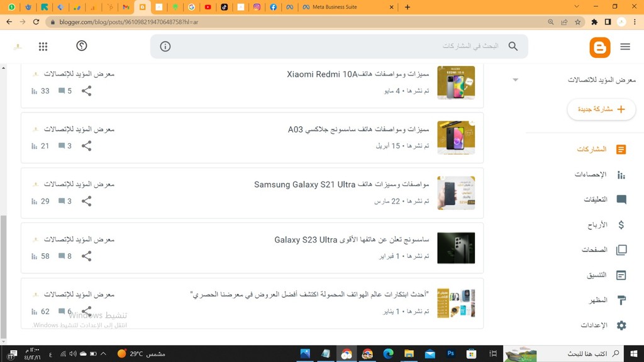Screen dimensions: 644x362
Task: Open stats icon for Galaxy A03 post
Action: [x=35, y=146]
